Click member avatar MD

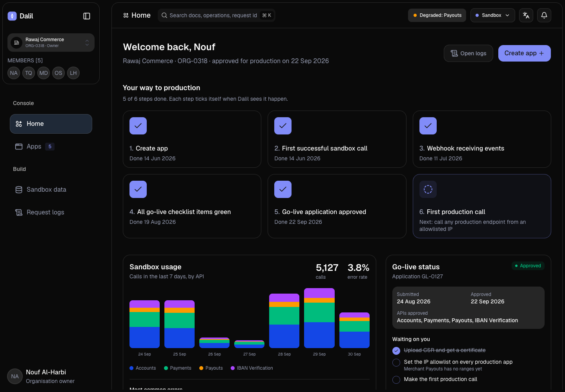(44, 73)
